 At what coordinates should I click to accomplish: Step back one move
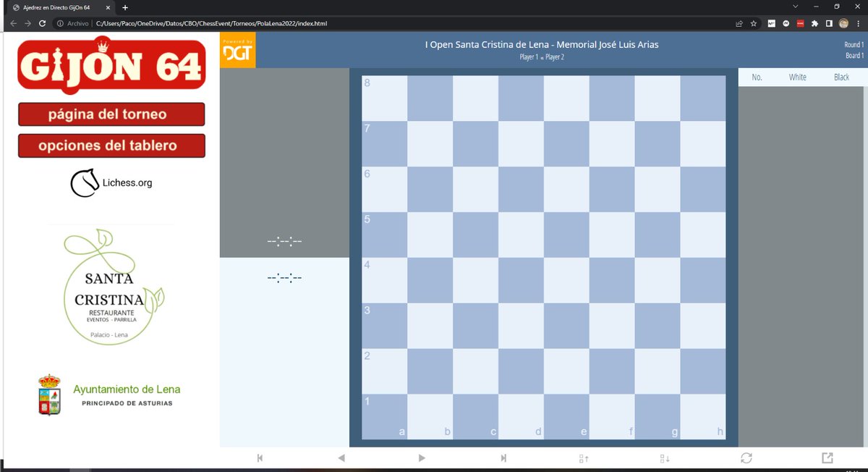[341, 458]
